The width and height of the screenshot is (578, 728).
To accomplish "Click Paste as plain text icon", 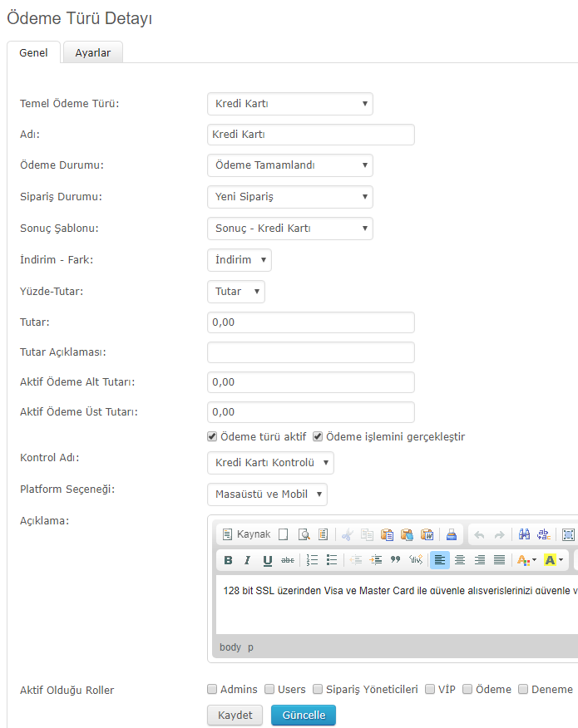I will coord(407,534).
